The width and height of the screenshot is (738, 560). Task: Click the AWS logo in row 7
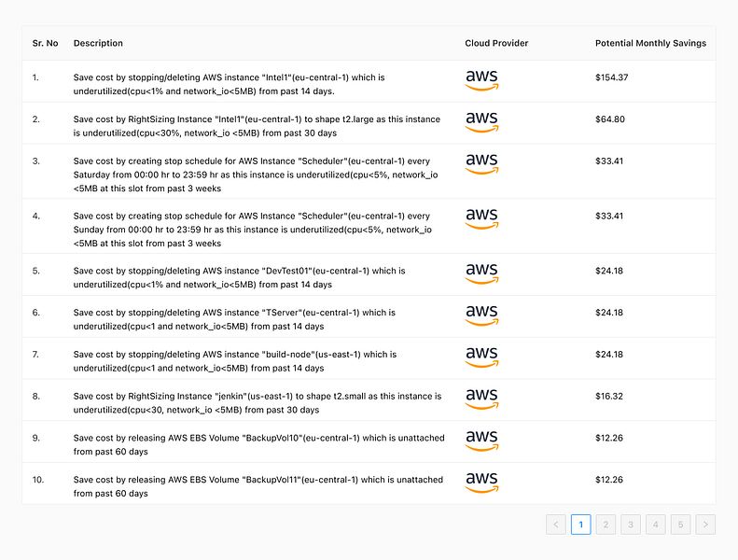coord(482,357)
